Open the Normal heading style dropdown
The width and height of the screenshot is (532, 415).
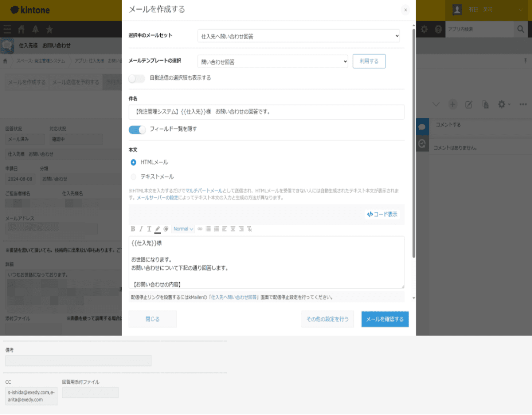(183, 229)
